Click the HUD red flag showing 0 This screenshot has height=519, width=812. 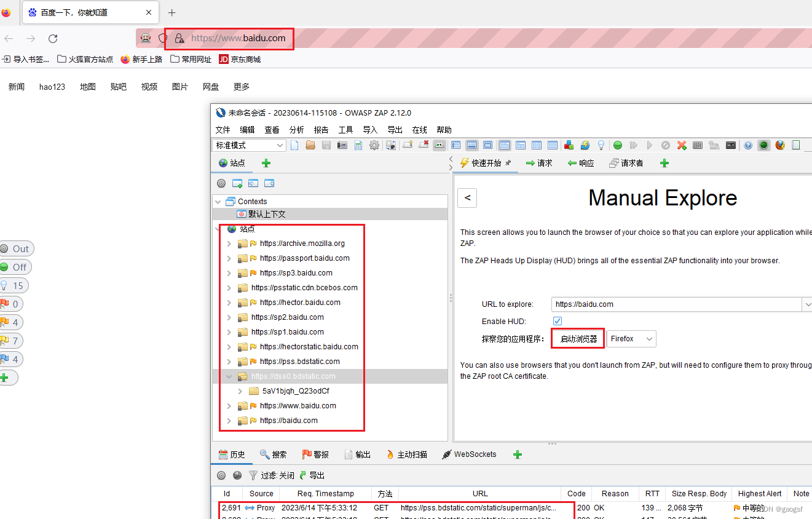10,304
